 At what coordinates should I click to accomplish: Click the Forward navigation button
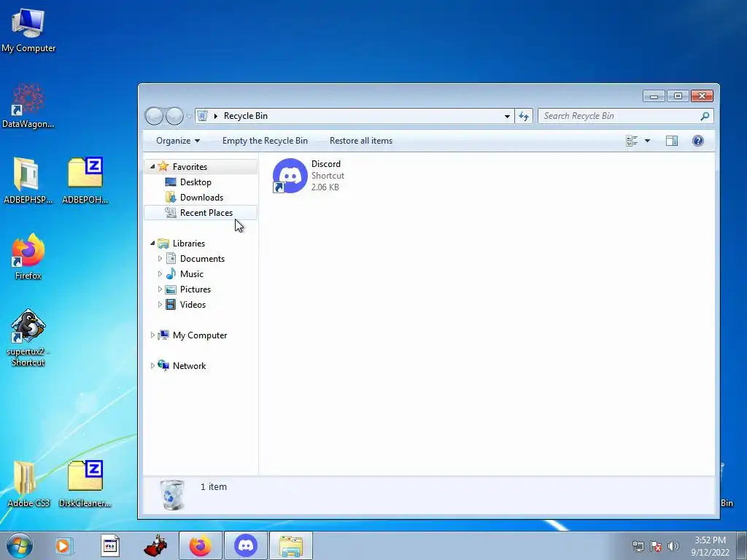point(174,116)
